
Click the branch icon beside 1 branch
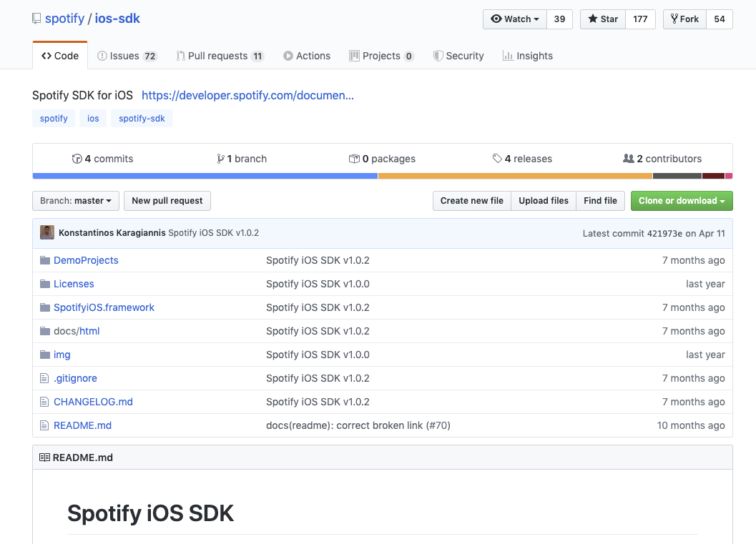[x=220, y=159]
